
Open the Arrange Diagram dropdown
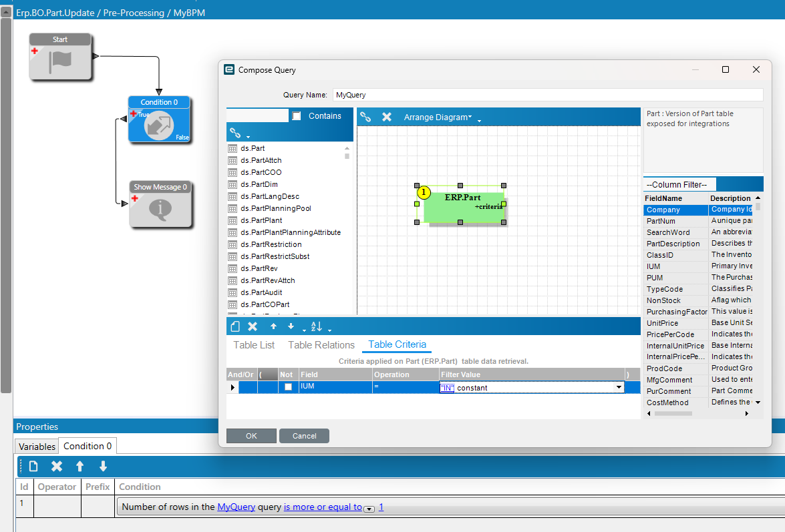438,117
